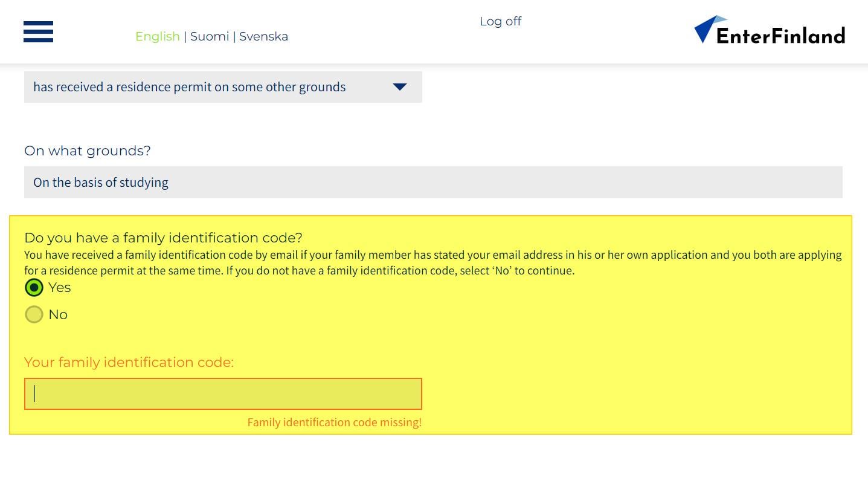
Task: Switch language to Svenska
Action: click(263, 36)
